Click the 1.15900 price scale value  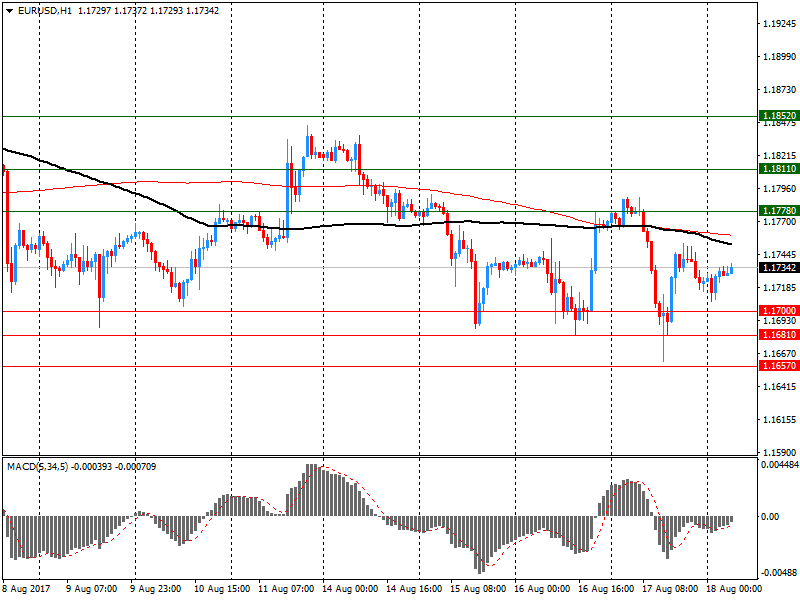pyautogui.click(x=779, y=453)
